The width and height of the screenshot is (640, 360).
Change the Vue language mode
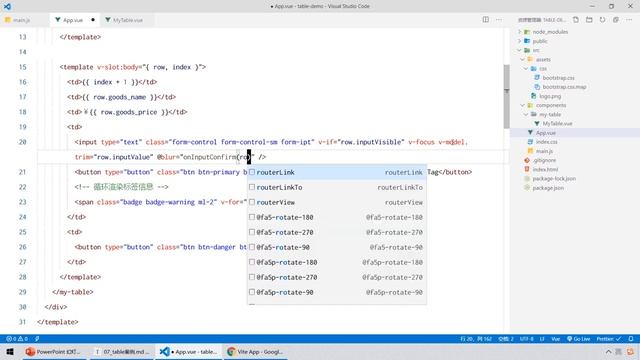(556, 339)
